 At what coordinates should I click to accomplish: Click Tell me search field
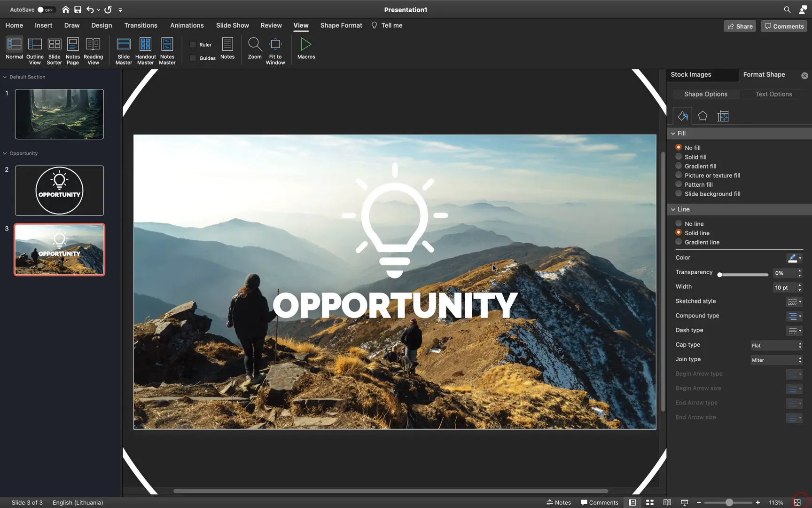pos(387,25)
